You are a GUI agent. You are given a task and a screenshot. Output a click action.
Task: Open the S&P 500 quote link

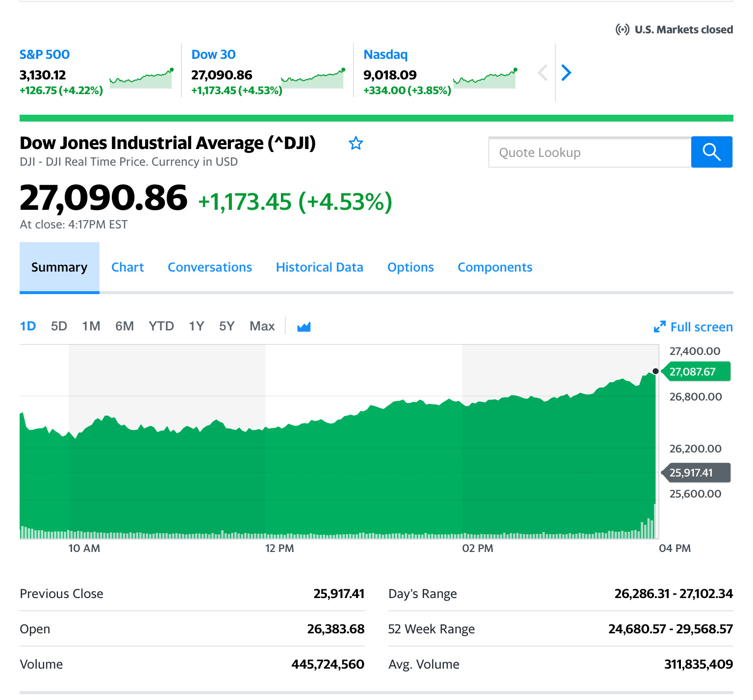tap(45, 54)
